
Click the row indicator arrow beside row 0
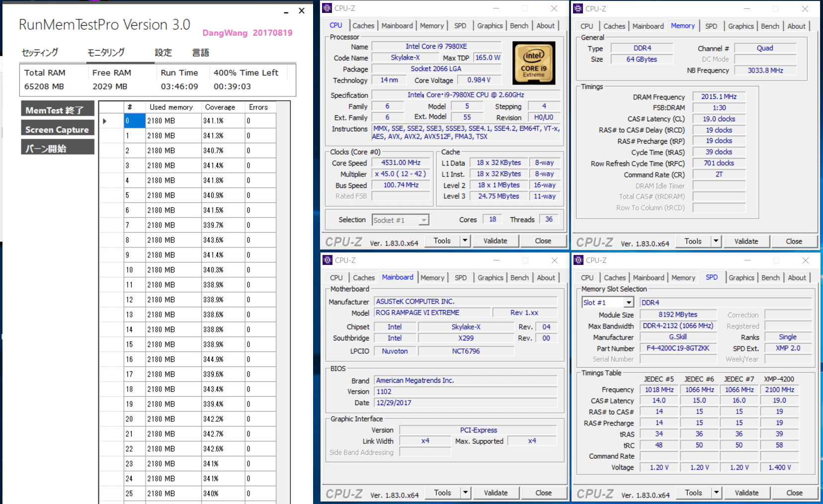click(105, 121)
